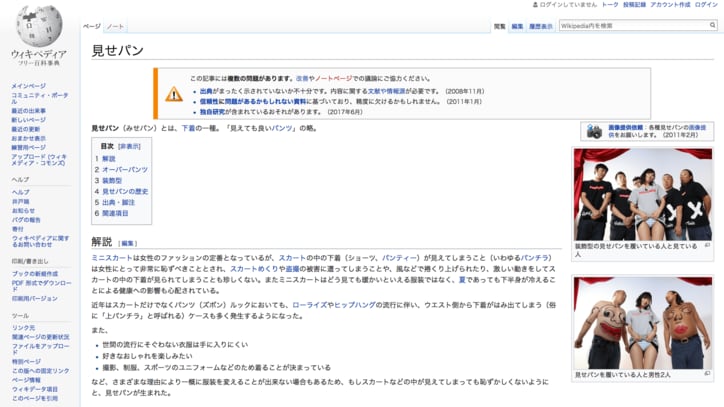Jump to contents item 2 オーバーパンツ
This screenshot has width=724, height=407.
pyautogui.click(x=125, y=170)
